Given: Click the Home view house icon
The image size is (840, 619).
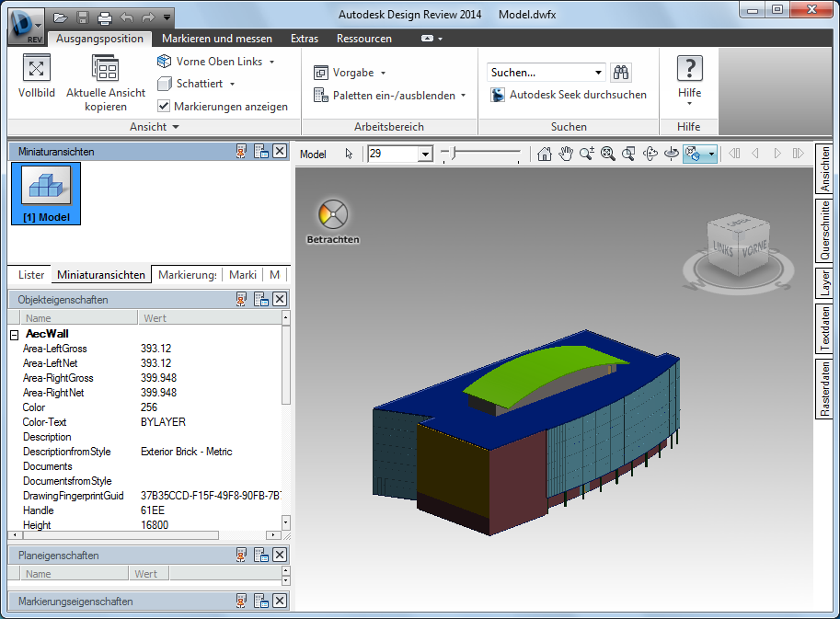Looking at the screenshot, I should point(545,154).
